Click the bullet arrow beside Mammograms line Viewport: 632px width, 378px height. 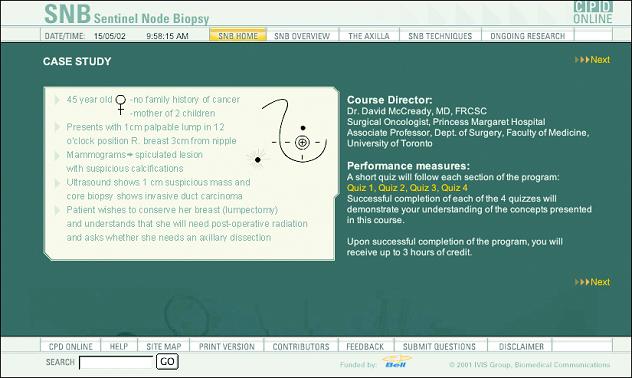point(57,155)
